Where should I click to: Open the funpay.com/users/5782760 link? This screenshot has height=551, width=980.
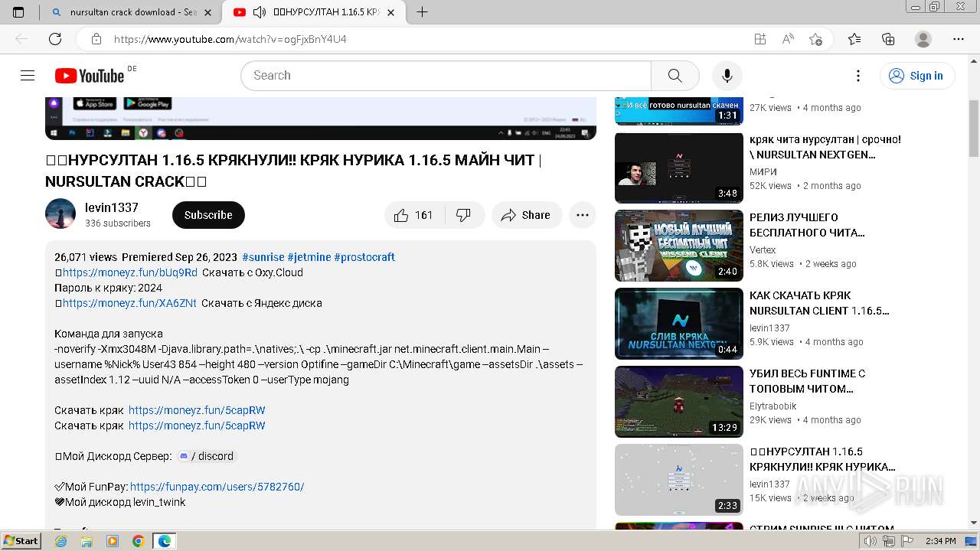pyautogui.click(x=217, y=487)
